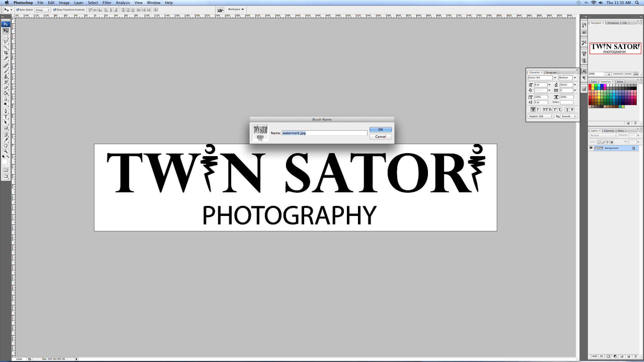
Task: Select the Pen tool
Action: (6, 111)
